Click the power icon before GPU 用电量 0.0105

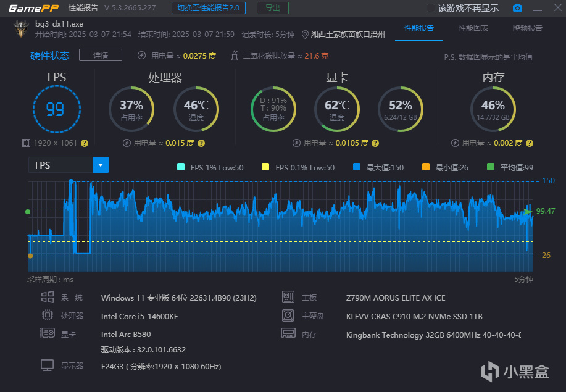[296, 143]
